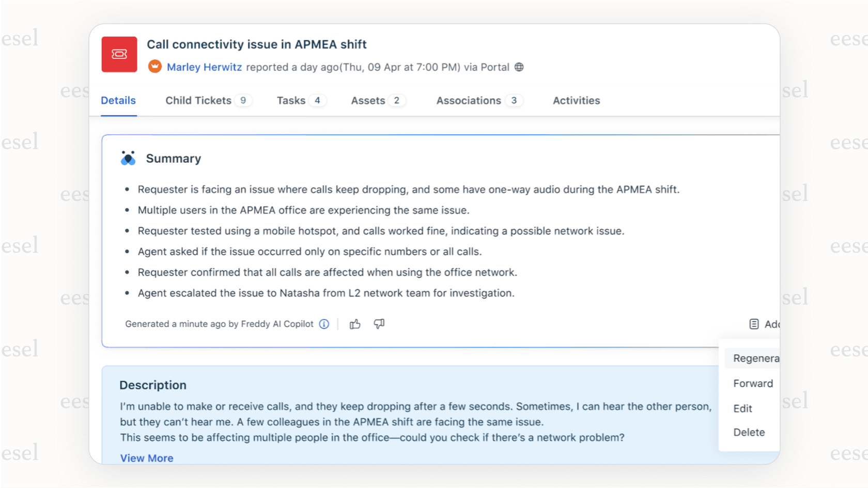View the Assets tab
Screen dimensions: 868x488
point(368,100)
